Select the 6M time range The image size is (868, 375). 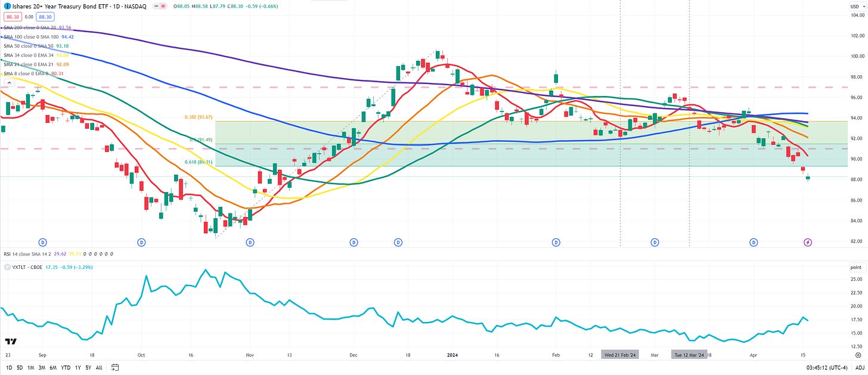pyautogui.click(x=54, y=367)
